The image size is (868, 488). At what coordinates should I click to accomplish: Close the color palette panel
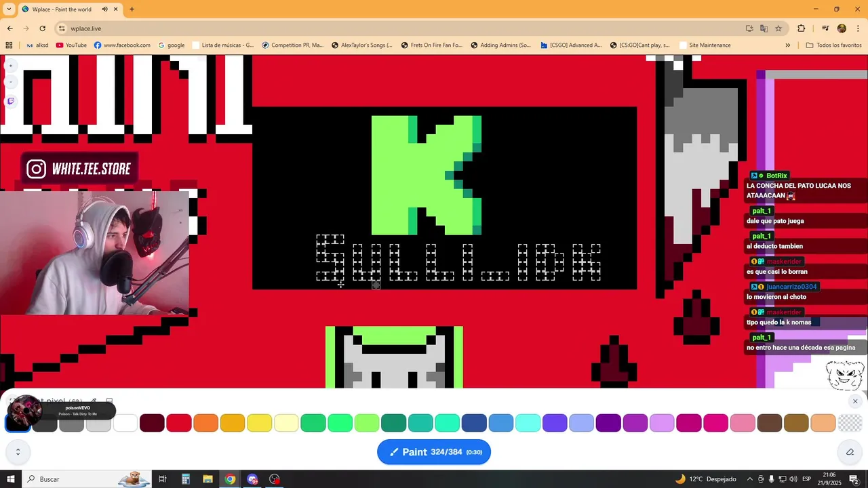coord(855,401)
